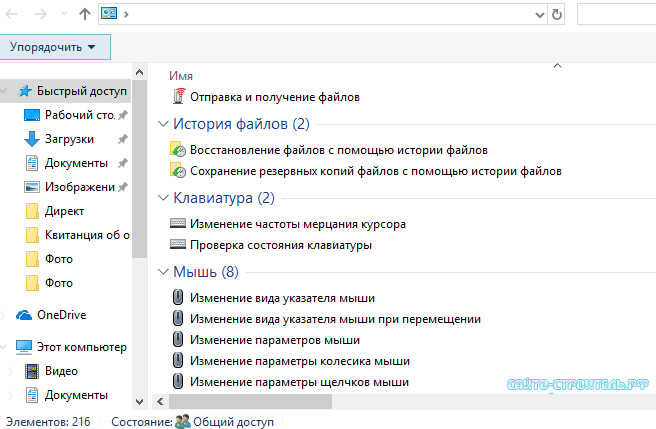Viewport: 656px width, 429px height.
Task: Refresh the current folder view
Action: (556, 15)
